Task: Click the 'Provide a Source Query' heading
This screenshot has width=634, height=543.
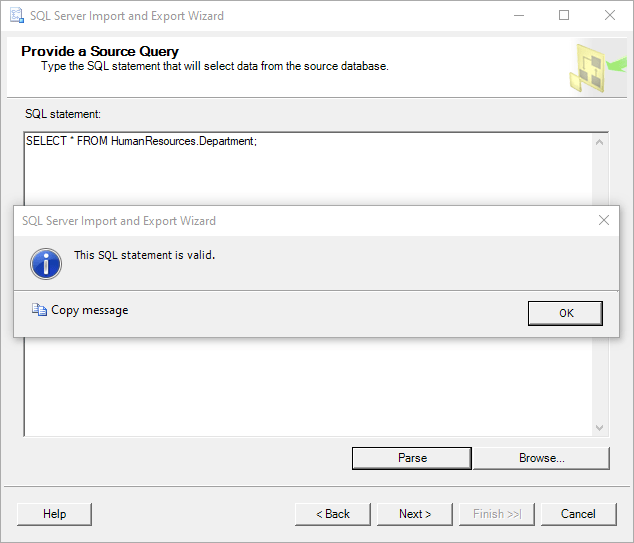Action: pyautogui.click(x=100, y=51)
